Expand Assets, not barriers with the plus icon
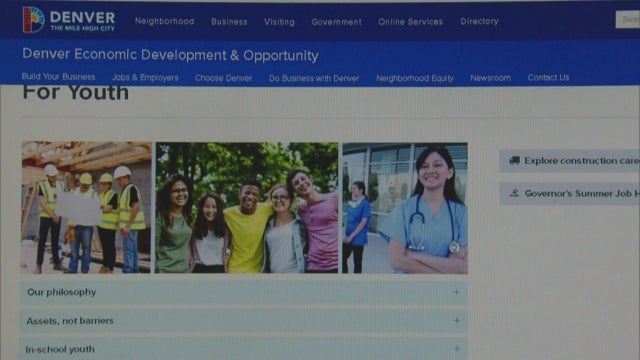Viewport: 640px width, 360px height. (x=456, y=321)
